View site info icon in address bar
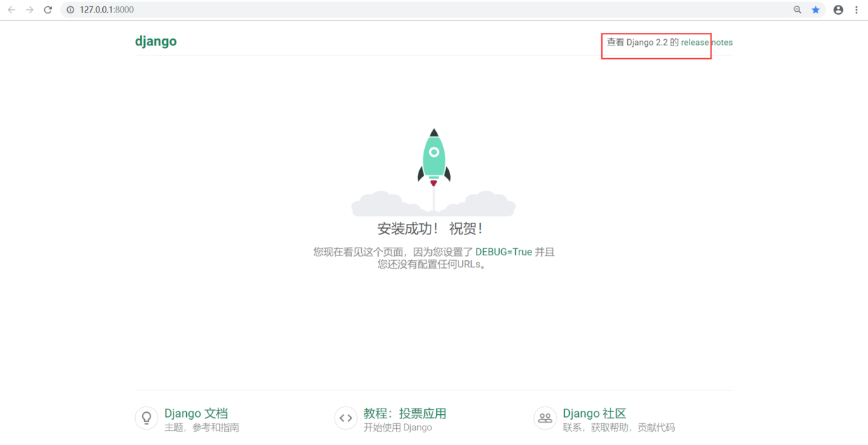 point(70,10)
